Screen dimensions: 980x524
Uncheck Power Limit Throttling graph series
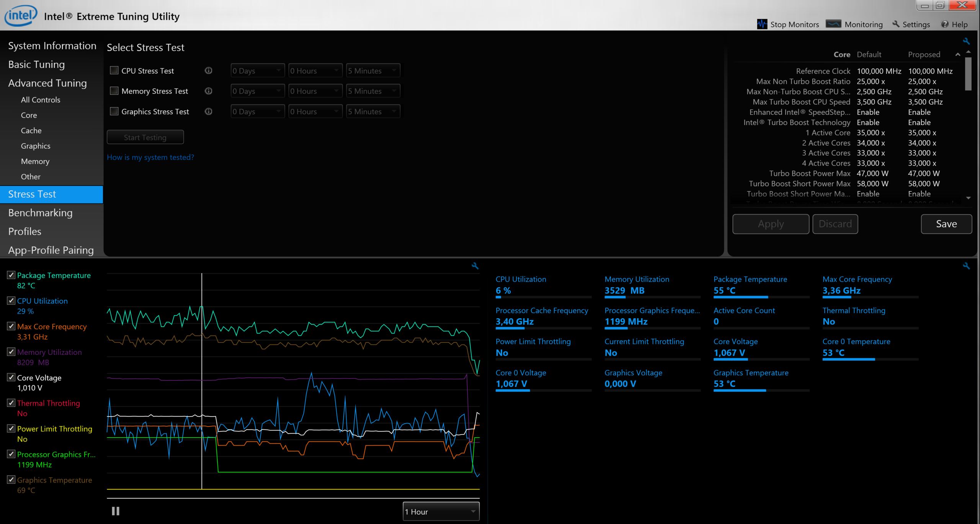tap(11, 428)
